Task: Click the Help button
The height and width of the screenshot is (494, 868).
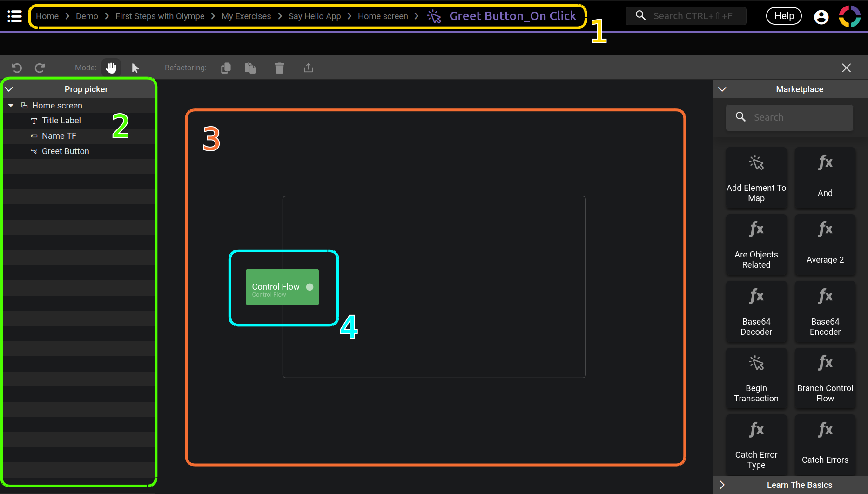Action: [784, 16]
